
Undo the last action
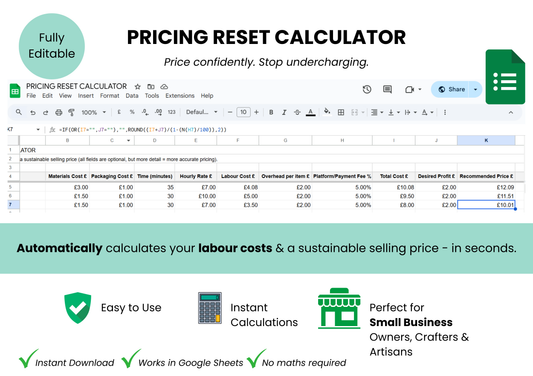click(33, 113)
